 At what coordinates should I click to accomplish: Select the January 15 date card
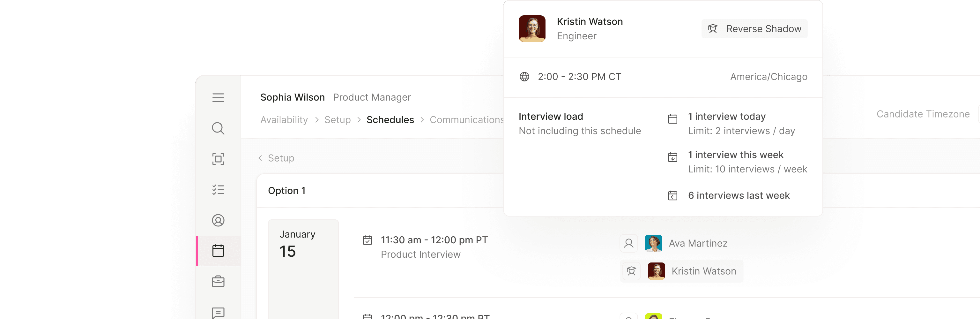[x=303, y=244]
